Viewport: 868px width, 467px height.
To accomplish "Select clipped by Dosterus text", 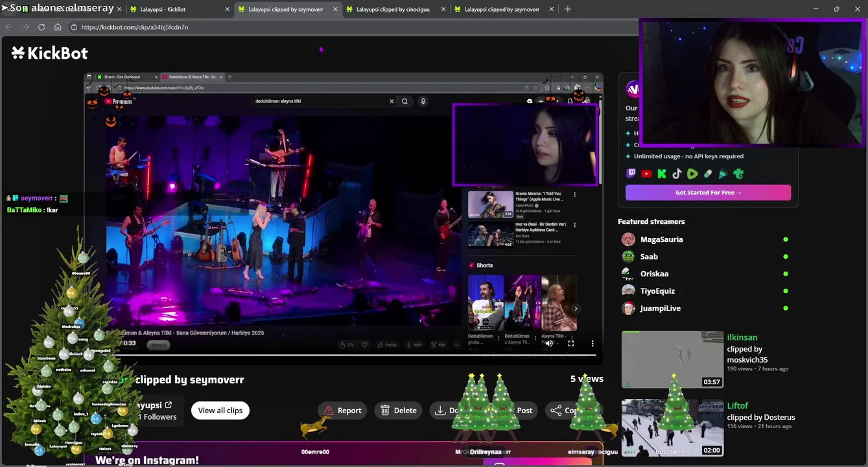I will pos(761,417).
